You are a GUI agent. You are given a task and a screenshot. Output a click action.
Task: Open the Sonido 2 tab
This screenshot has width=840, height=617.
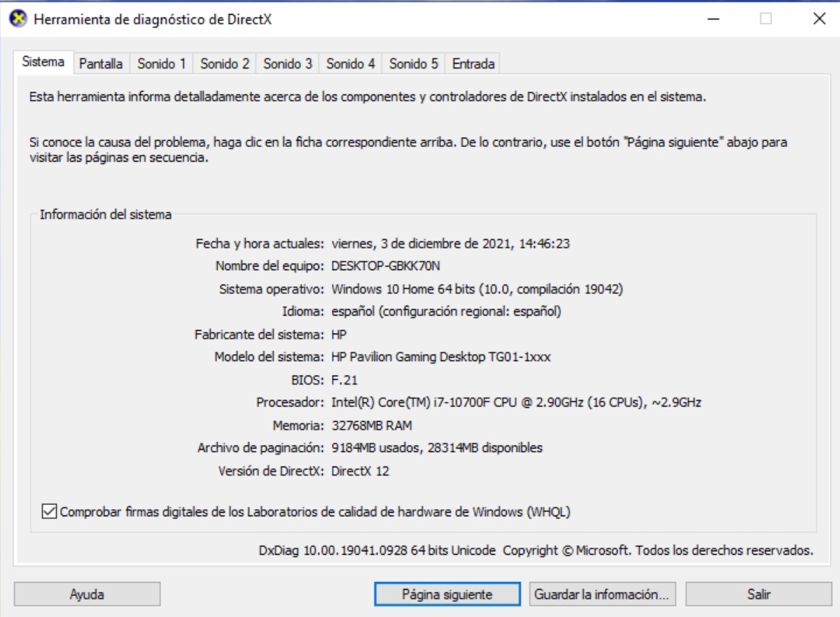[225, 64]
